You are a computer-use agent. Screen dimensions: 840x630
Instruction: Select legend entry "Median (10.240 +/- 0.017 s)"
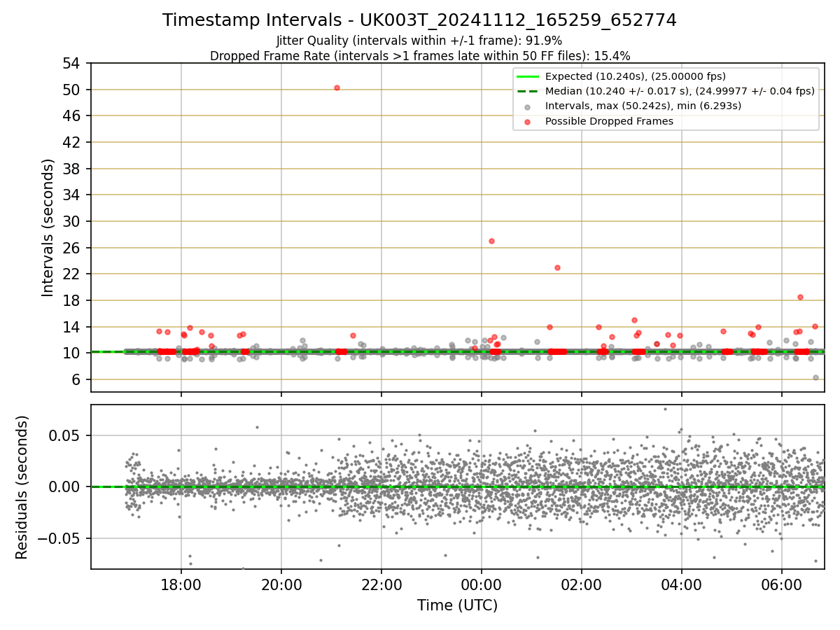[680, 91]
